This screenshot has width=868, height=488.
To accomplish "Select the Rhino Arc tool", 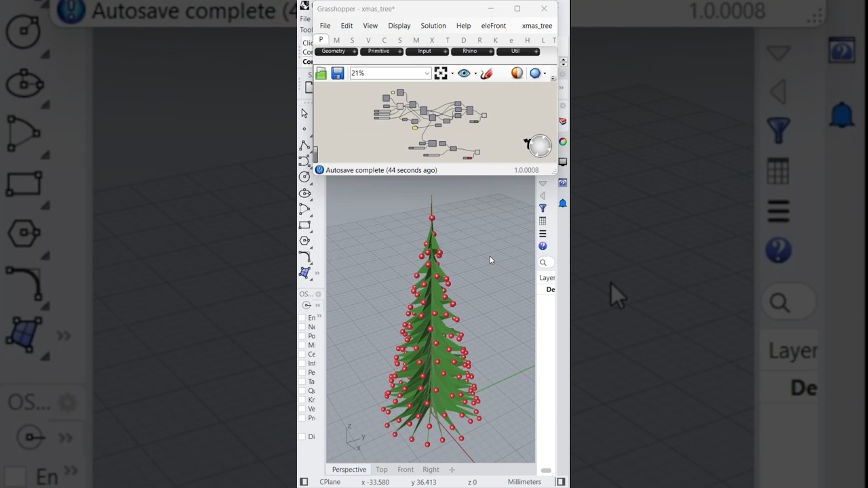I will point(304,209).
